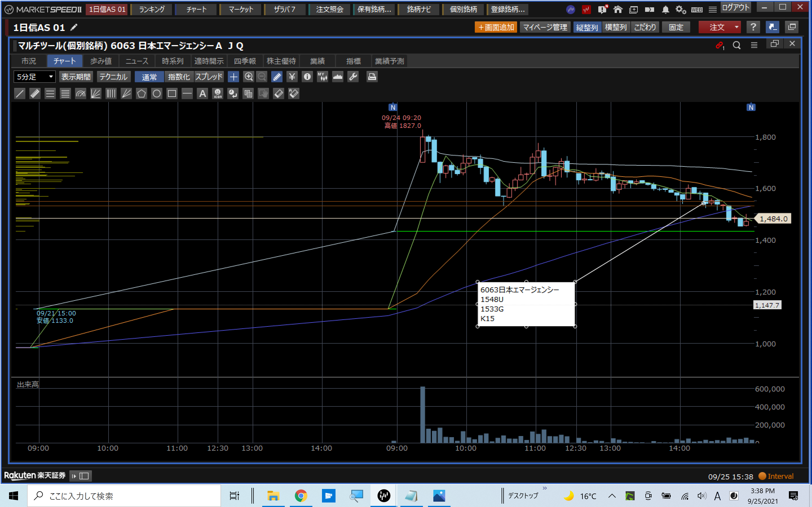Toggle the crosshair cursor button

coord(233,77)
